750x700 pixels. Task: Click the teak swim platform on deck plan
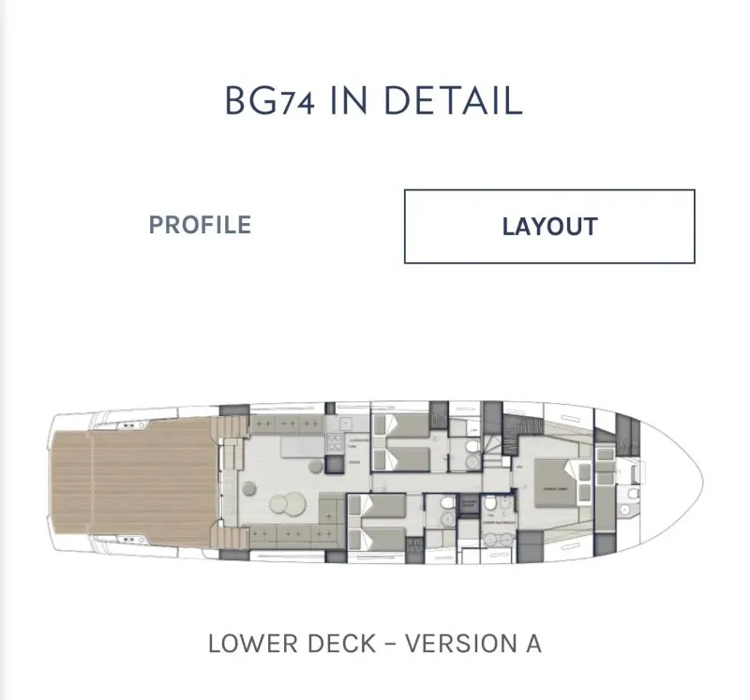click(131, 482)
